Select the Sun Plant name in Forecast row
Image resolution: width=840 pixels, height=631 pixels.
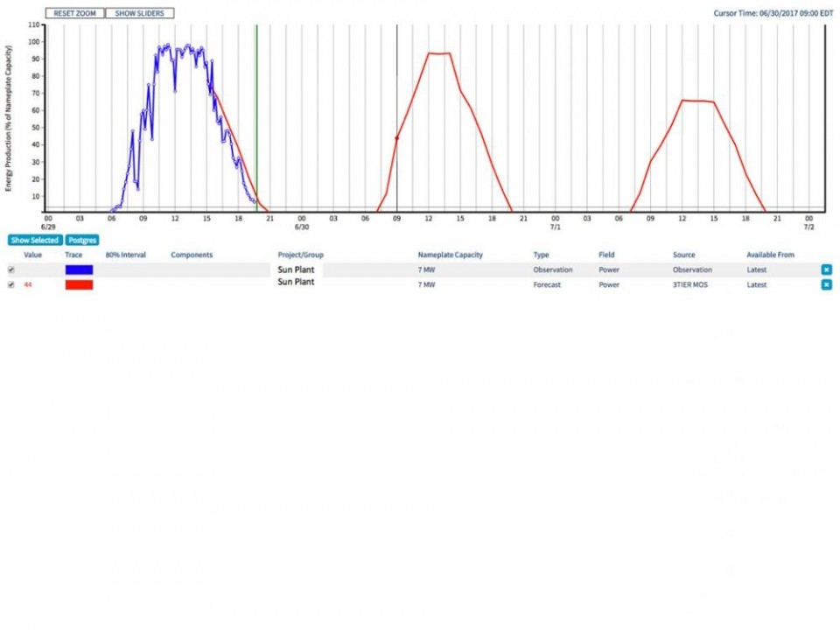pos(296,283)
